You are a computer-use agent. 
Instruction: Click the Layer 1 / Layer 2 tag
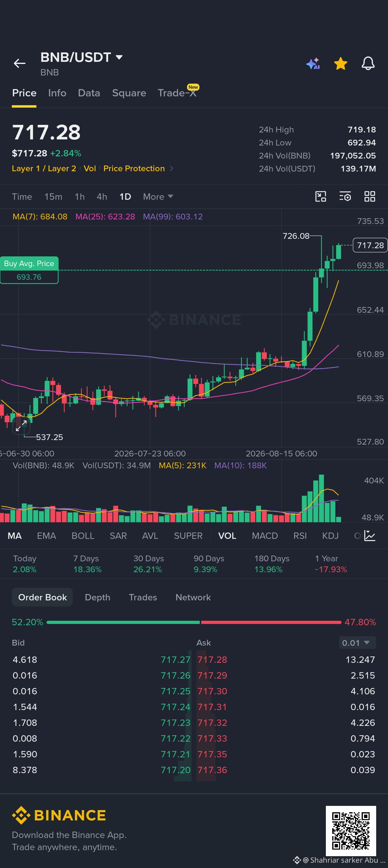[x=44, y=169]
